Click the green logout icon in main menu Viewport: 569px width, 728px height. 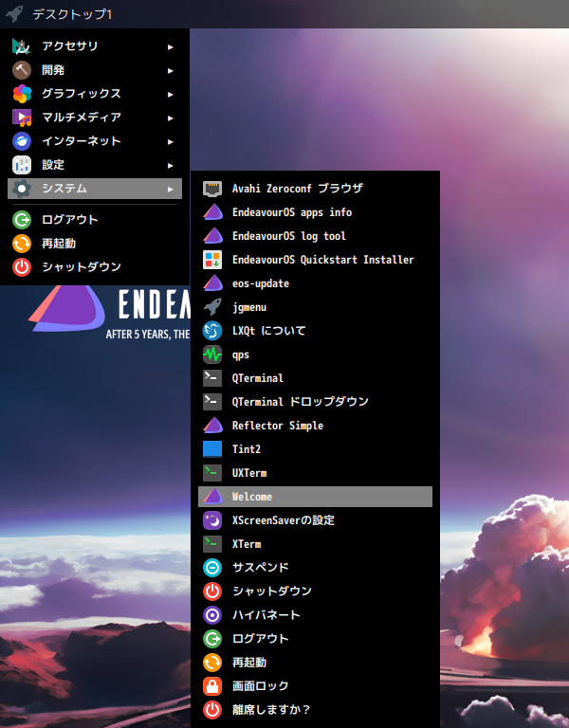pos(22,220)
